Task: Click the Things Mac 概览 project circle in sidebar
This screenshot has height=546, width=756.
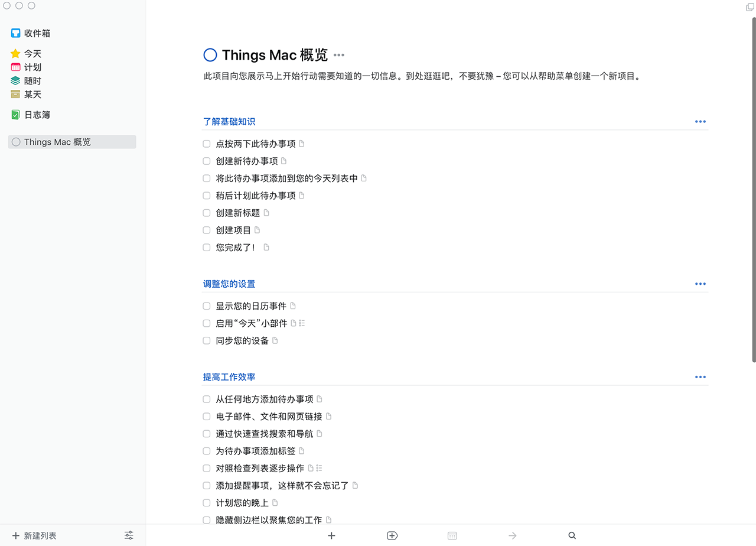Action: [16, 142]
